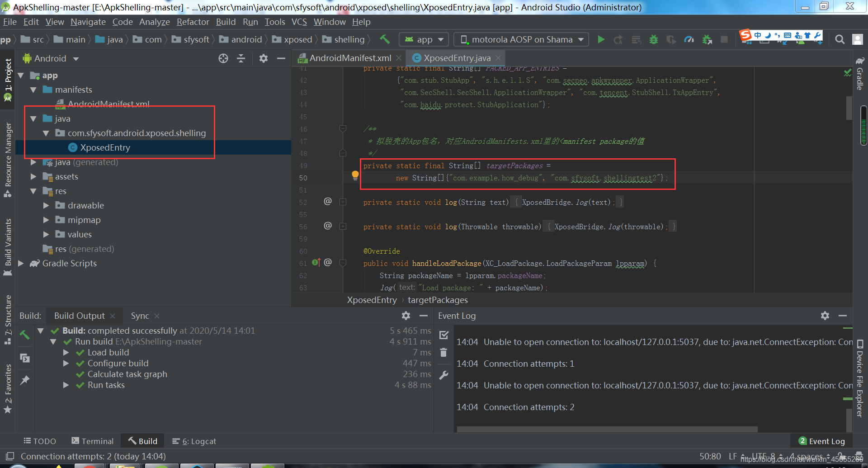The image size is (868, 468).
Task: Open Project panel settings gear
Action: tap(264, 58)
